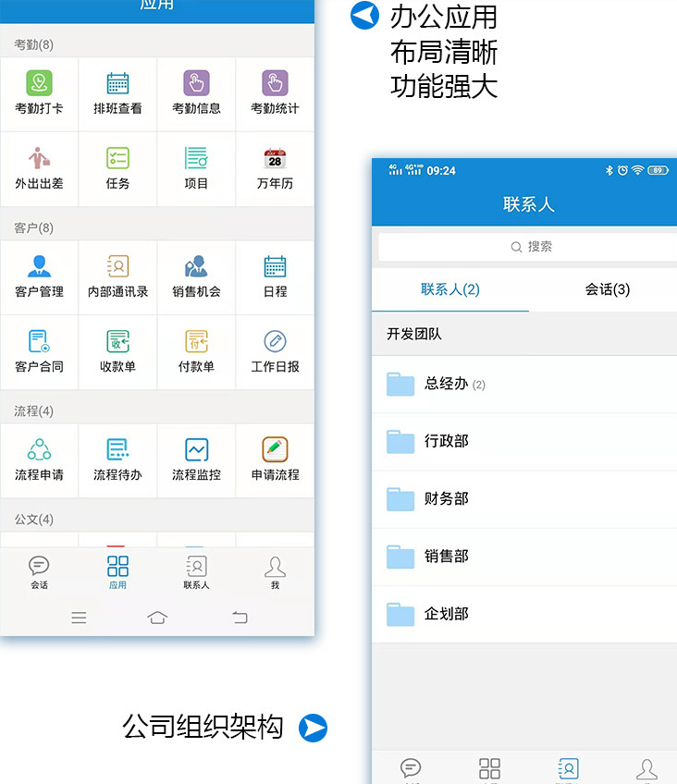
Task: Open the 财务部 department folder
Action: click(x=524, y=499)
